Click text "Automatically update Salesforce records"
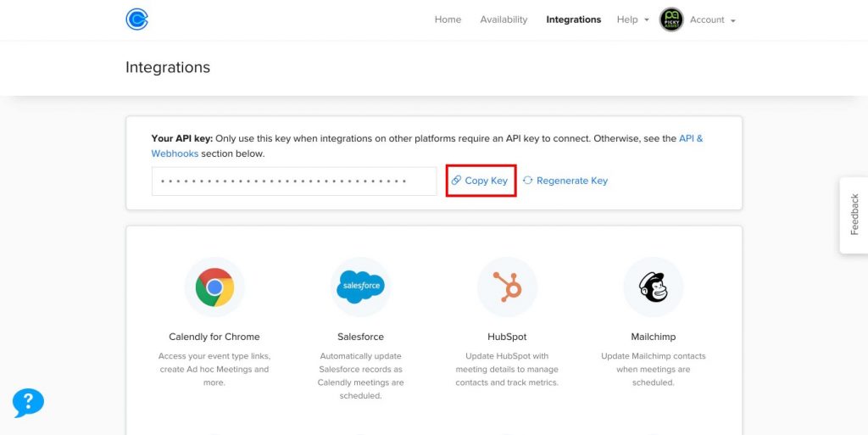868x435 pixels. [361, 363]
